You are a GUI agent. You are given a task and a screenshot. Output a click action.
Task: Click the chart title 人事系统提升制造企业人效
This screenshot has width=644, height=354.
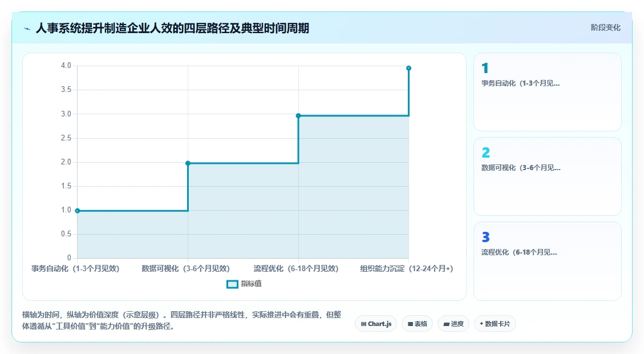[x=172, y=29]
